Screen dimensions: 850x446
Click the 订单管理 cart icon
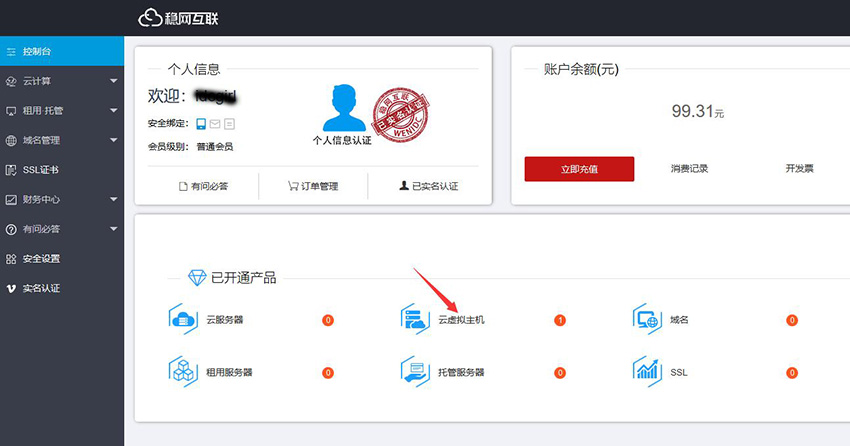pos(293,186)
